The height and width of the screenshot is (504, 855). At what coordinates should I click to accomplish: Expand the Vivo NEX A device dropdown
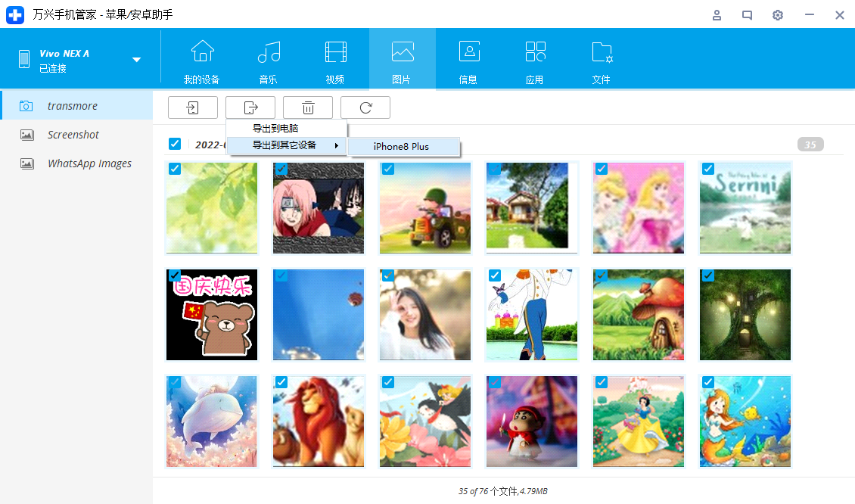tap(136, 58)
